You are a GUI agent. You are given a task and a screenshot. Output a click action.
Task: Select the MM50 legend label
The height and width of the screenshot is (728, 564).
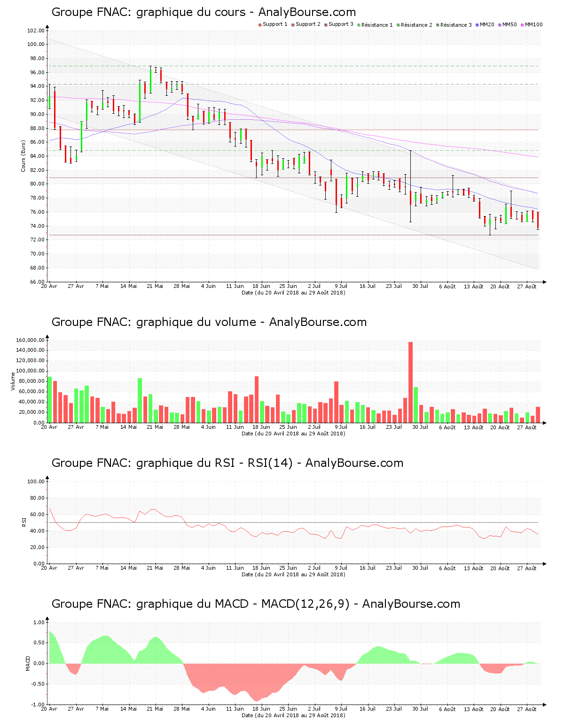tap(509, 24)
